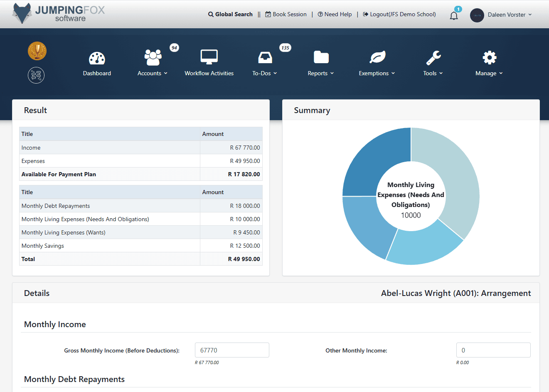This screenshot has width=549, height=392.
Task: Click the Tools wrench icon
Action: point(433,57)
